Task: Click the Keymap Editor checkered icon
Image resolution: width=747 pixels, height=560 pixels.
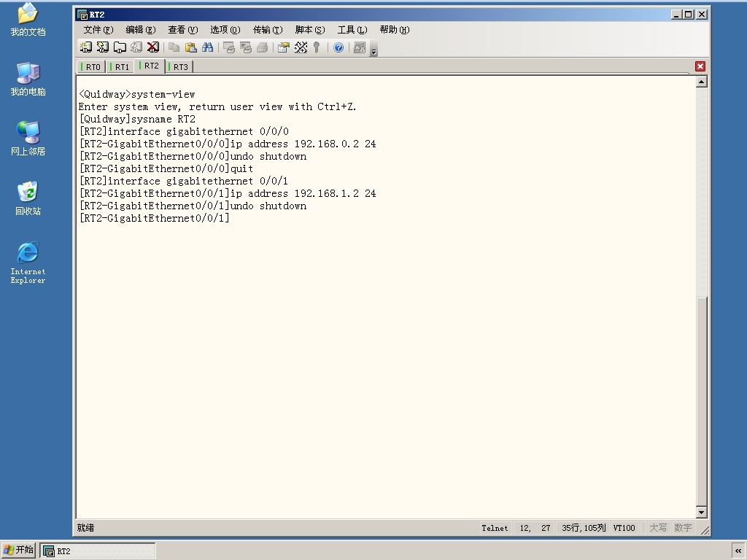Action: tap(301, 47)
